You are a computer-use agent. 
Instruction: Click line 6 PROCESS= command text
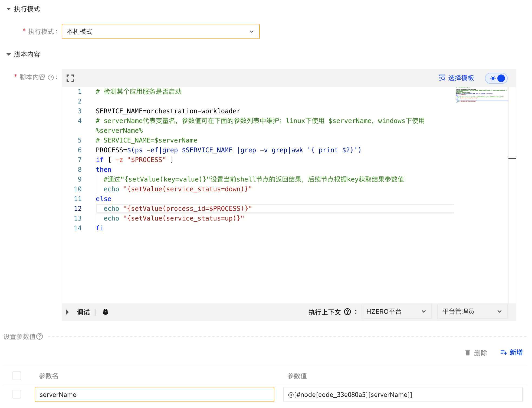tap(229, 150)
